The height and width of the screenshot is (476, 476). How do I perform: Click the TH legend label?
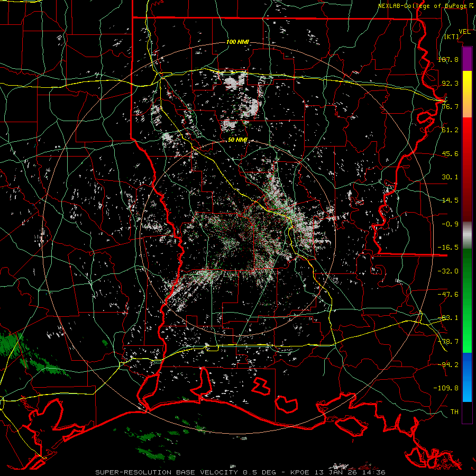coord(454,412)
